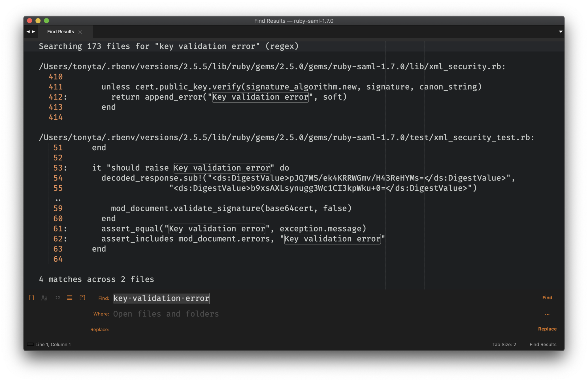Open Find Results syntax selector
588x382 pixels.
point(543,344)
